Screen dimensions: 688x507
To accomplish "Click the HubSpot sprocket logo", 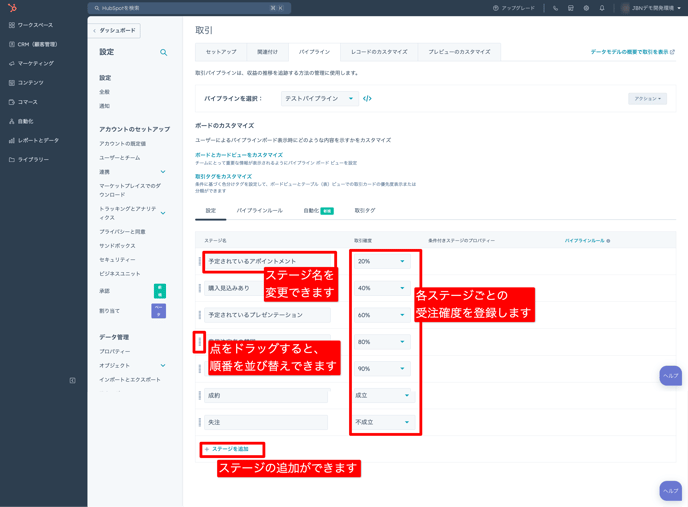I will point(12,7).
